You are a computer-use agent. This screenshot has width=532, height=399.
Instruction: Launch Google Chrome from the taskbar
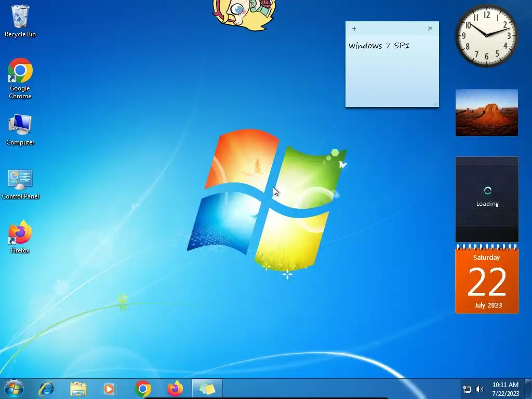coord(143,389)
